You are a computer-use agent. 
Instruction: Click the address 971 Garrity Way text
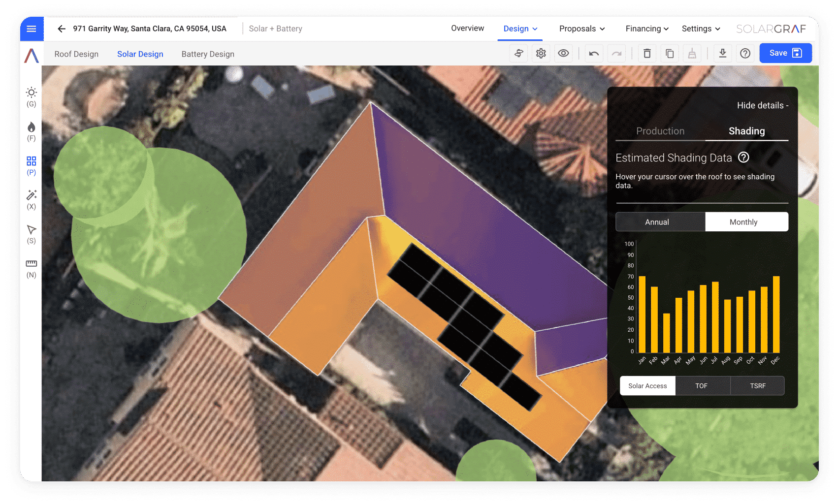tap(150, 29)
